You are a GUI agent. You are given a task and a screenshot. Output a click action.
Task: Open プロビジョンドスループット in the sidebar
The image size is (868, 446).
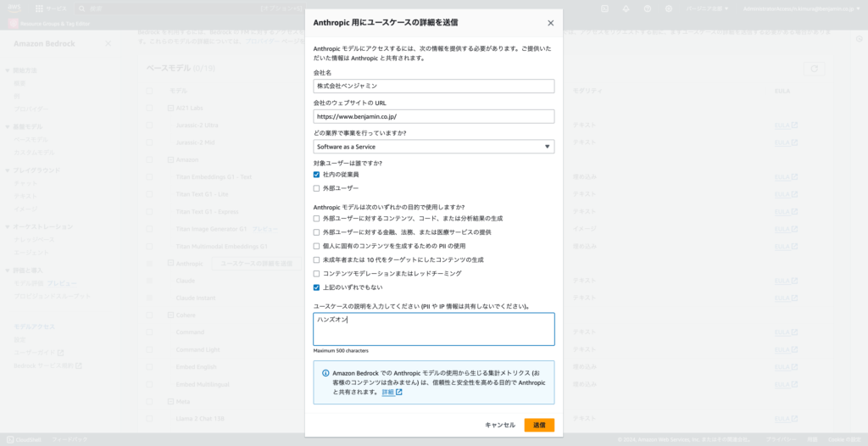[52, 297]
